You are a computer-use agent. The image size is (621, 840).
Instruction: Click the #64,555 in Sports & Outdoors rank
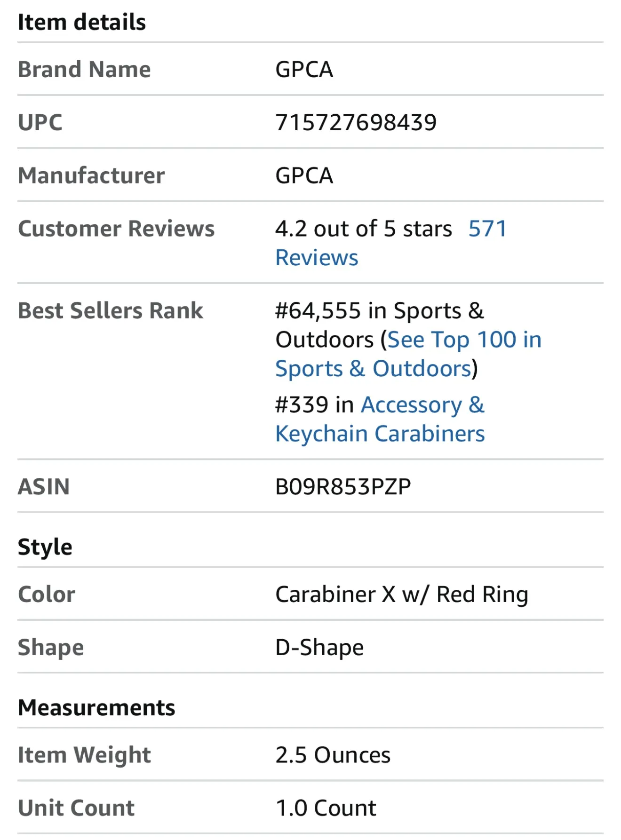tap(379, 325)
